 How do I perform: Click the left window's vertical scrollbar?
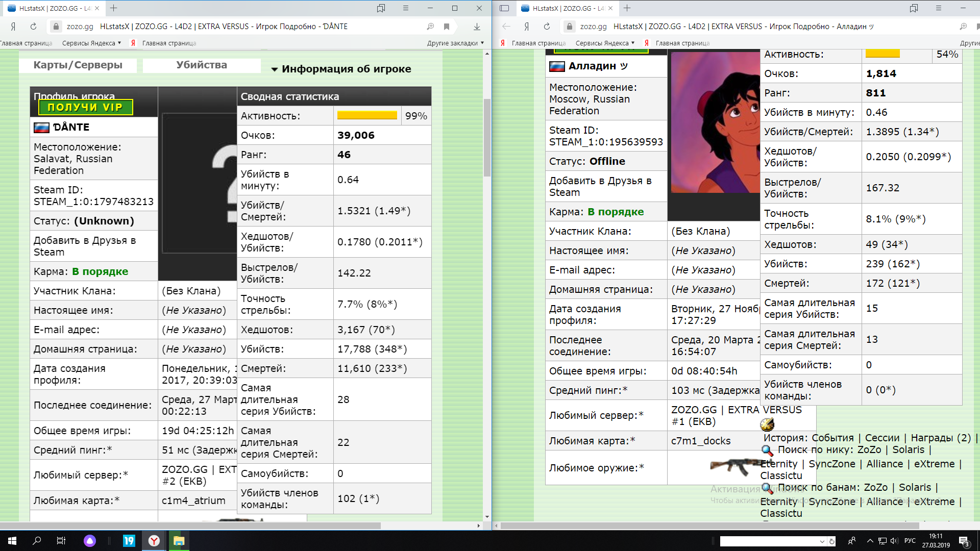pos(487,138)
